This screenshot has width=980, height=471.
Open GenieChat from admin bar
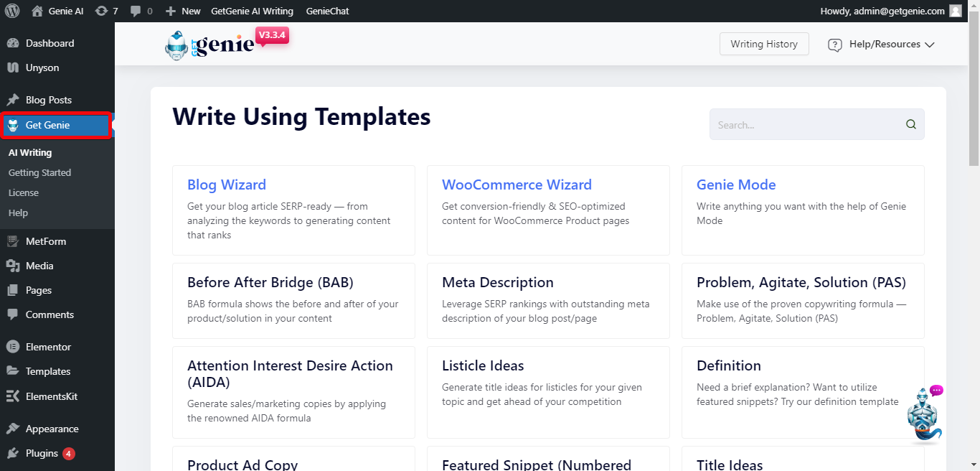[327, 11]
